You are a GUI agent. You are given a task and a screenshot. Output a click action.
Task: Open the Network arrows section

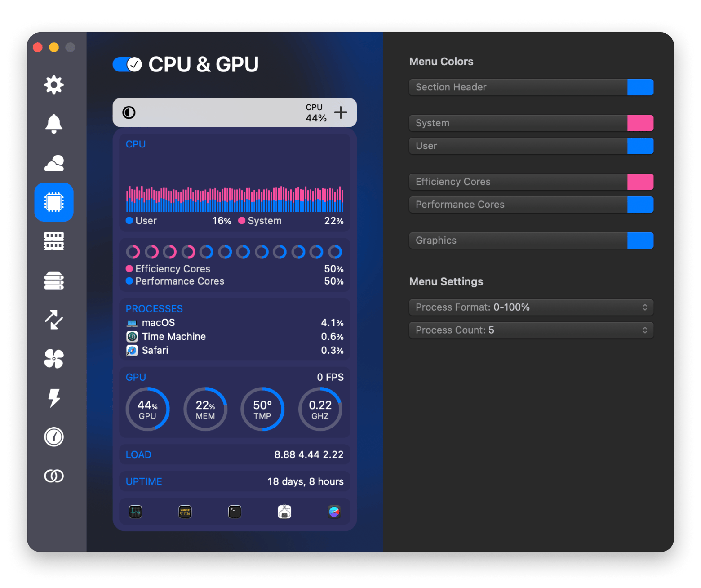[54, 320]
